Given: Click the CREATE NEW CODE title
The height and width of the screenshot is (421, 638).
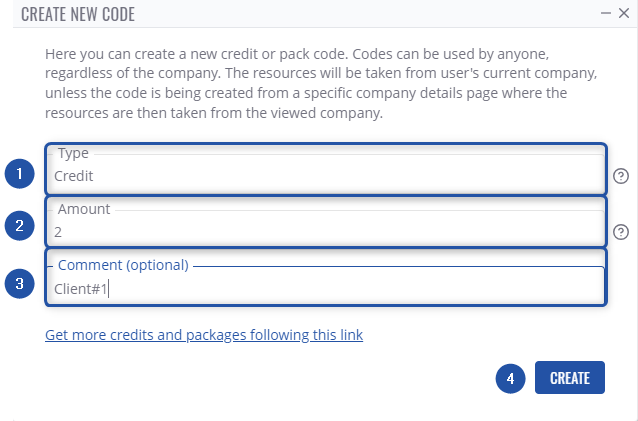Looking at the screenshot, I should (x=78, y=14).
